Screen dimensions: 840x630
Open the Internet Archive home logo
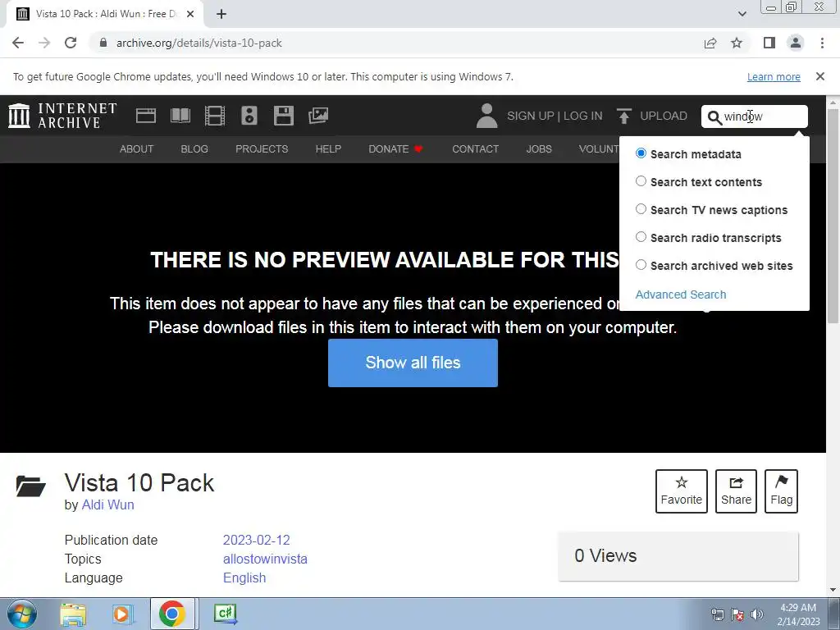coord(62,116)
